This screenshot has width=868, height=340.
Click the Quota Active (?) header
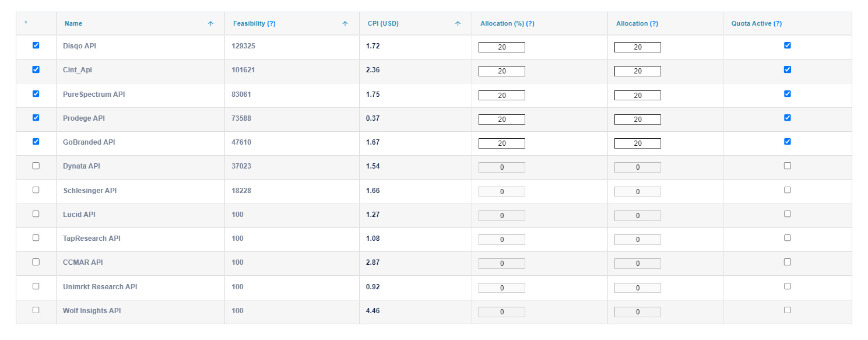point(757,24)
